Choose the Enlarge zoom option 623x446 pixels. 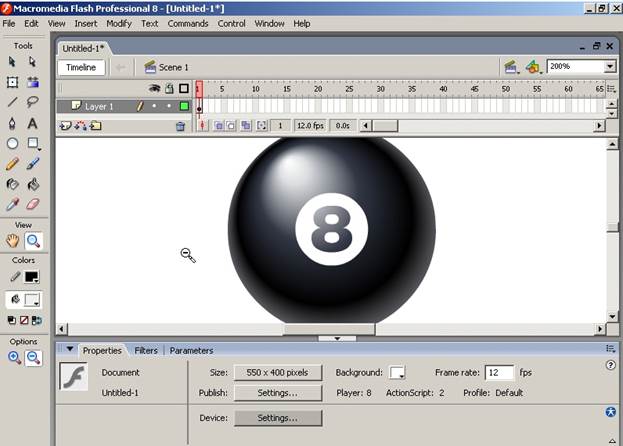tap(15, 358)
